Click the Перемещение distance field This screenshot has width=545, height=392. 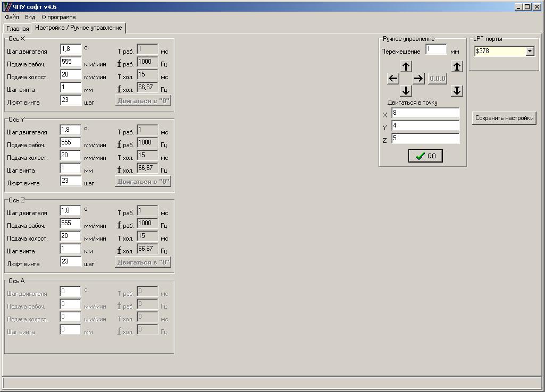point(436,49)
